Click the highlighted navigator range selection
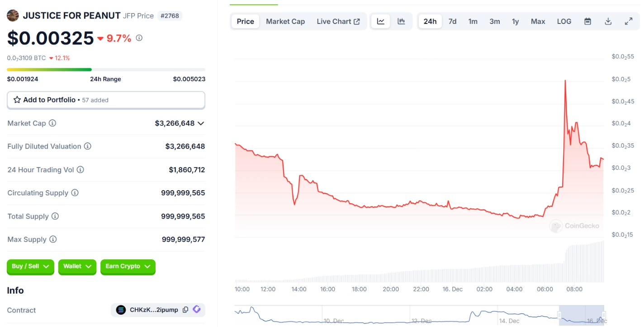Image resolution: width=644 pixels, height=327 pixels. tap(582, 315)
